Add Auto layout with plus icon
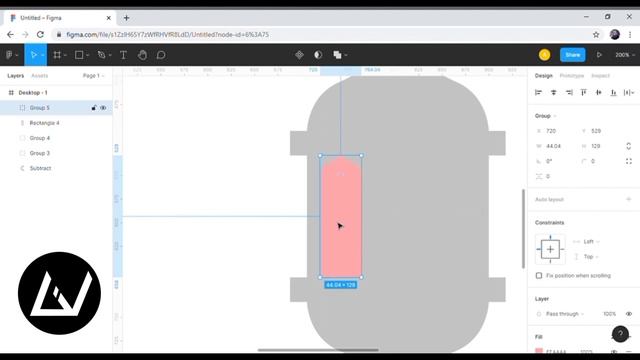The image size is (640, 360). [x=629, y=199]
